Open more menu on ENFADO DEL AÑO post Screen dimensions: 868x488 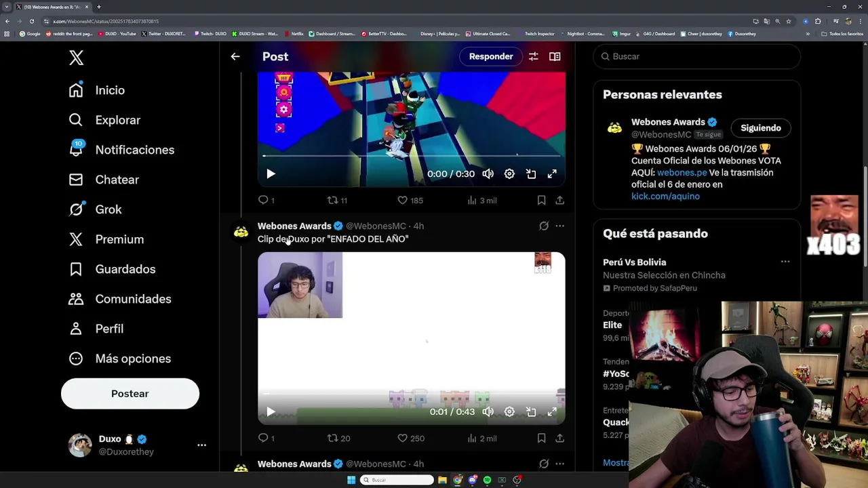(x=559, y=226)
